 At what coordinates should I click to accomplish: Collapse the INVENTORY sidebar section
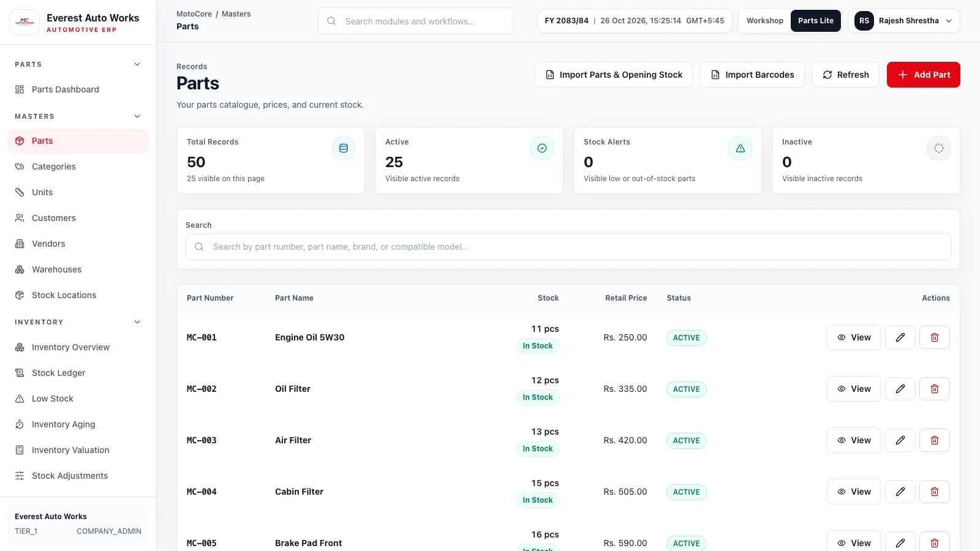coord(137,322)
